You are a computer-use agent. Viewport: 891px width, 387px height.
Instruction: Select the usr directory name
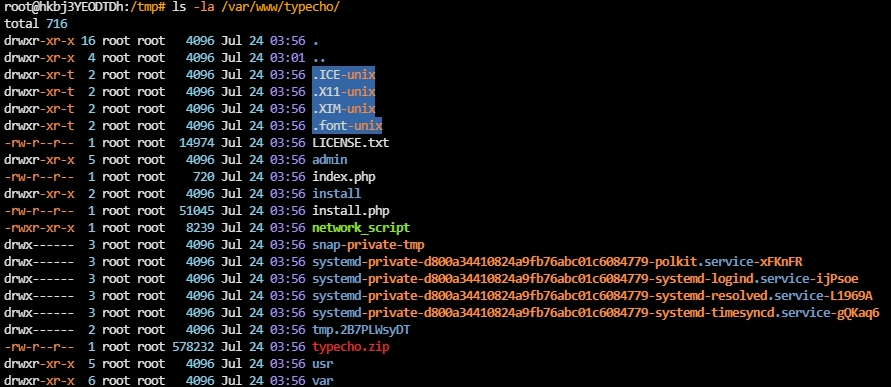pyautogui.click(x=323, y=364)
